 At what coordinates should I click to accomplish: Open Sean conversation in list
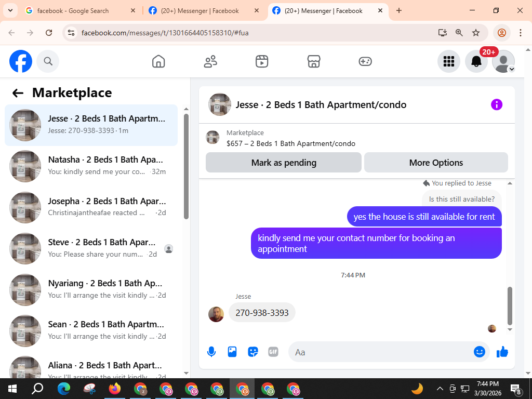click(x=91, y=330)
